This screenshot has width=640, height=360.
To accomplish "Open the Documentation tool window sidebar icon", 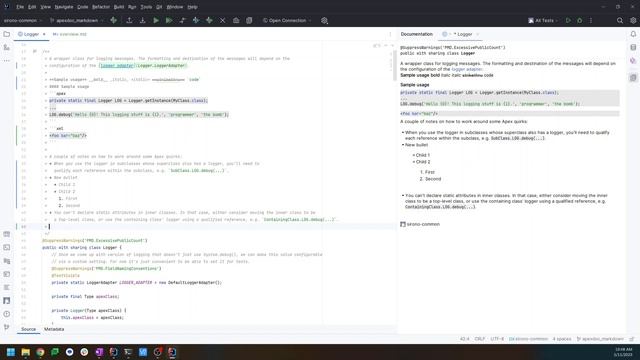I will tap(633, 78).
